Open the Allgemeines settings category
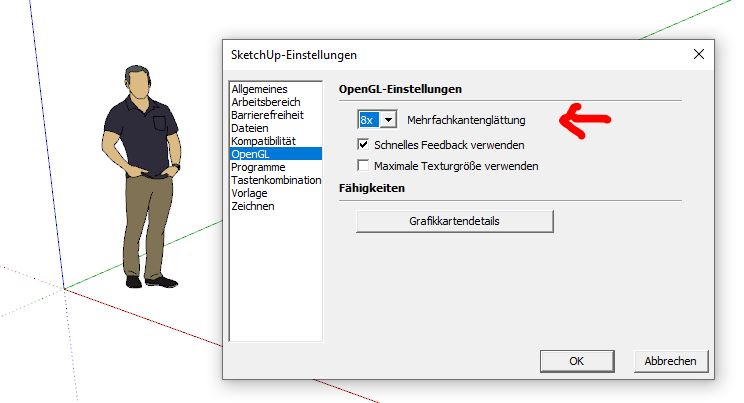Viewport: 744px width, 403px height. (x=259, y=89)
